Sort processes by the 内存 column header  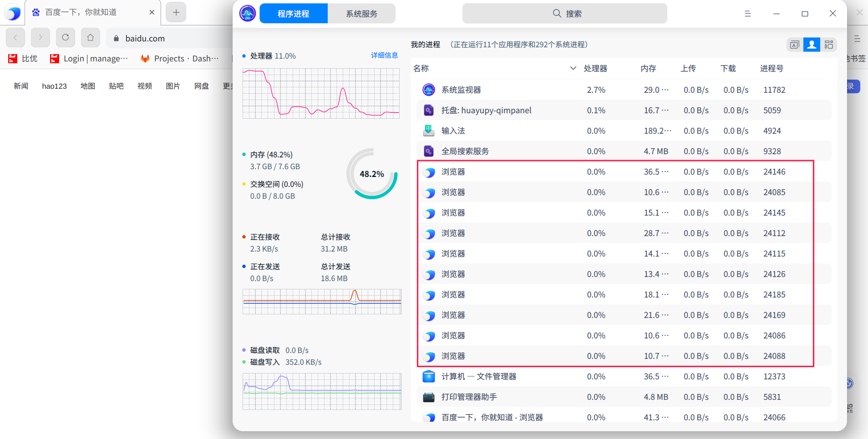[648, 68]
